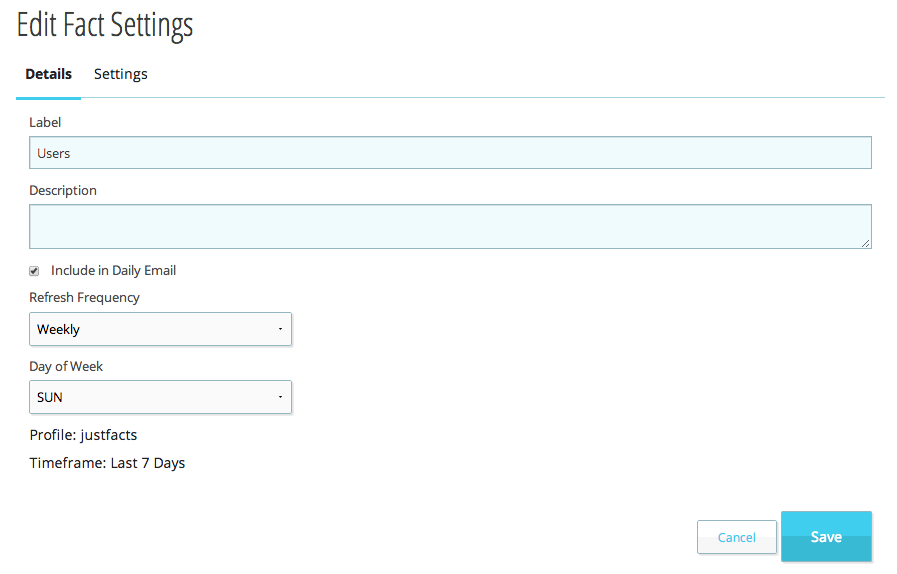The height and width of the screenshot is (574, 897).
Task: Click the Label input field containing Users
Action: point(450,153)
